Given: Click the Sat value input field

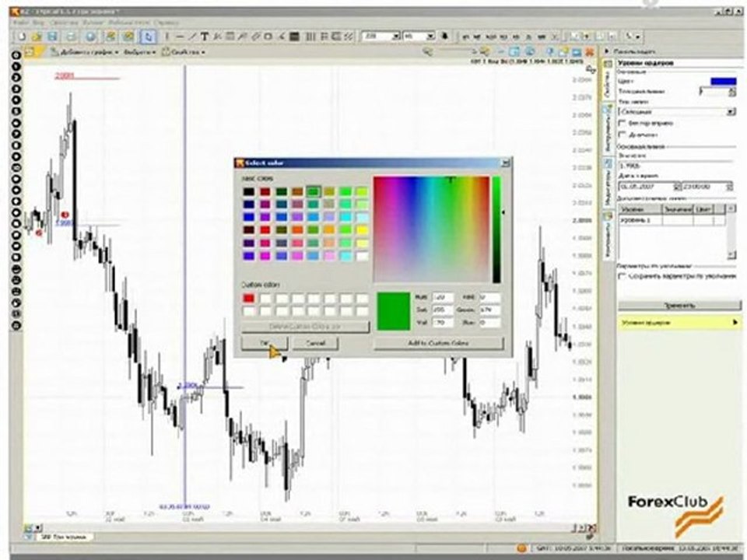Looking at the screenshot, I should [x=442, y=310].
